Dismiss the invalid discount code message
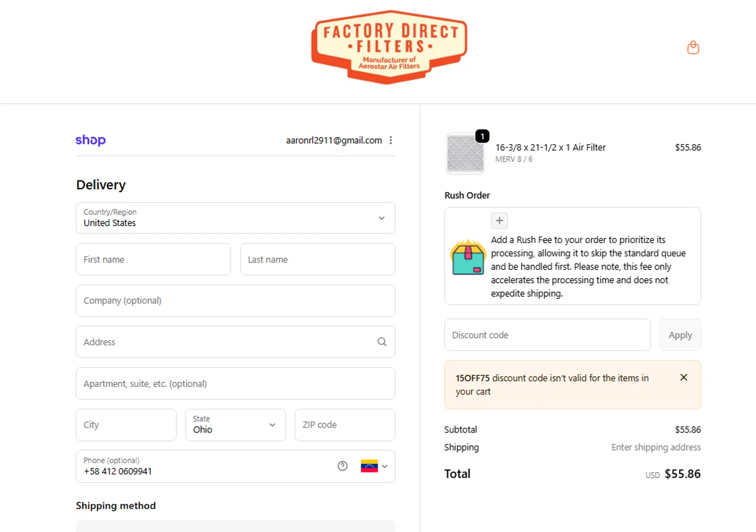This screenshot has width=756, height=532. (x=683, y=377)
